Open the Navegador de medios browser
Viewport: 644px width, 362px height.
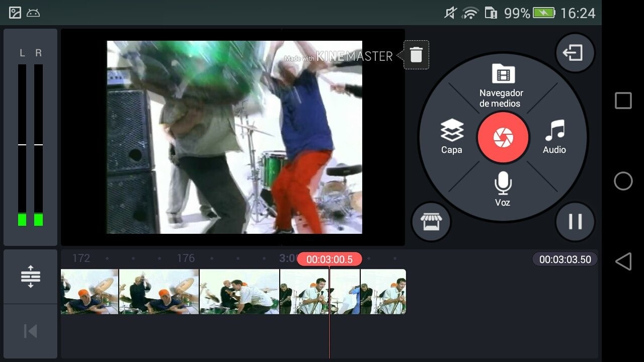point(501,85)
